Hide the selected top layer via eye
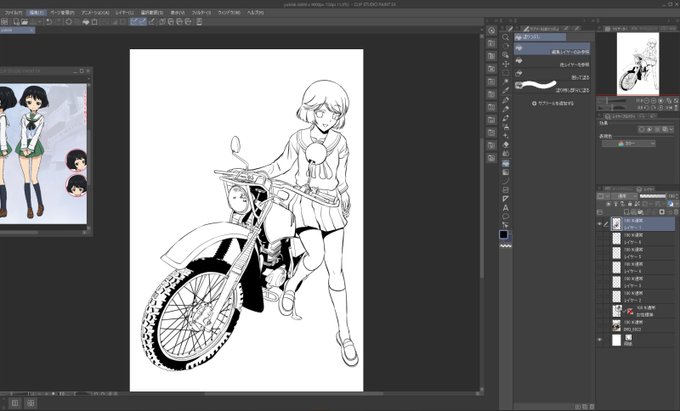680x411 pixels. pos(600,224)
